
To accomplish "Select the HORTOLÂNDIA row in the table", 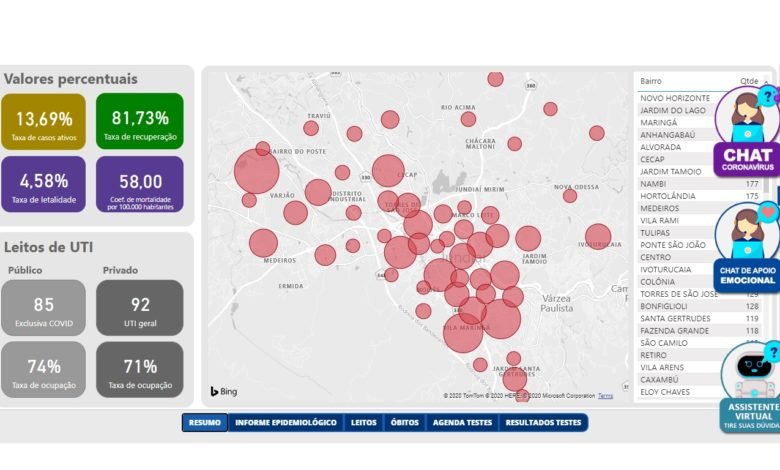I will [672, 196].
